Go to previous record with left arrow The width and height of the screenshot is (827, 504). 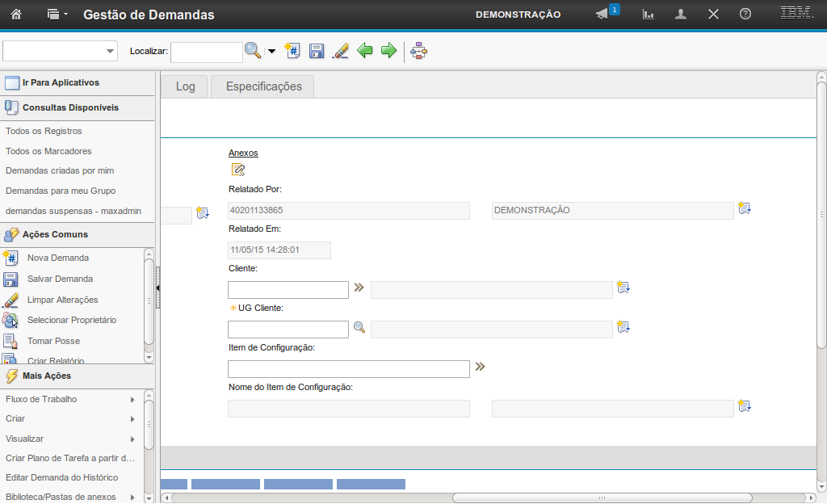click(x=365, y=51)
